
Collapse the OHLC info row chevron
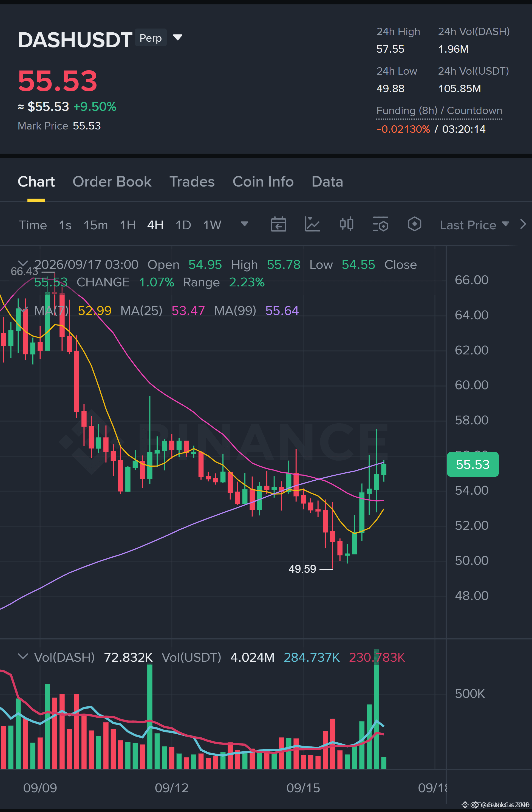(x=23, y=263)
